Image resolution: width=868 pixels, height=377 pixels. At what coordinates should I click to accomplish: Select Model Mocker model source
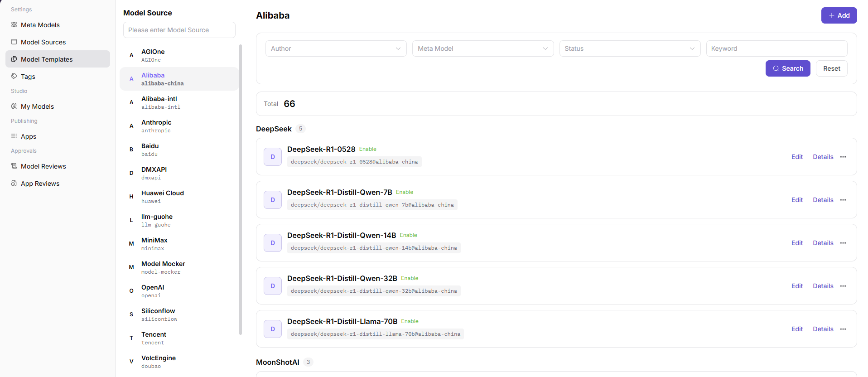(179, 267)
